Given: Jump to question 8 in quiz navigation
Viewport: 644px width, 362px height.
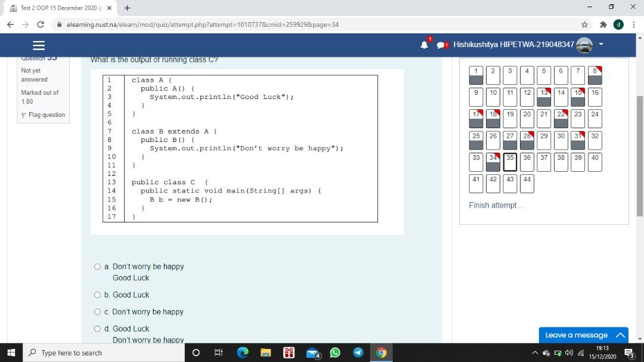Looking at the screenshot, I should pos(595,75).
